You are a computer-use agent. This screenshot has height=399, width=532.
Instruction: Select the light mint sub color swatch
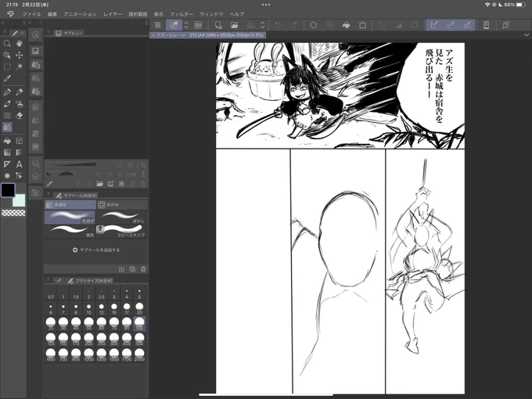click(19, 200)
